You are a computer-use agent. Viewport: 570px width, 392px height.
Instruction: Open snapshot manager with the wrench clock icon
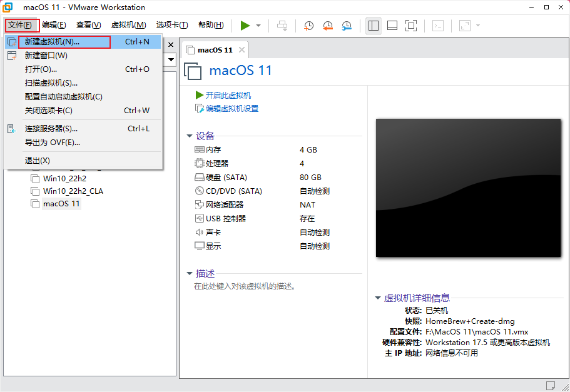(347, 26)
